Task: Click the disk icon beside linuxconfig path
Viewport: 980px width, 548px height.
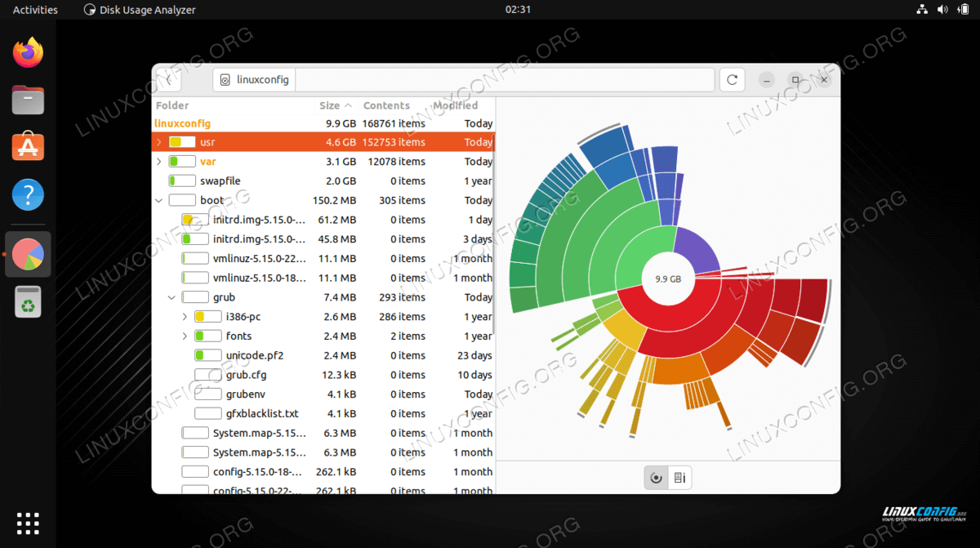Action: (x=225, y=81)
